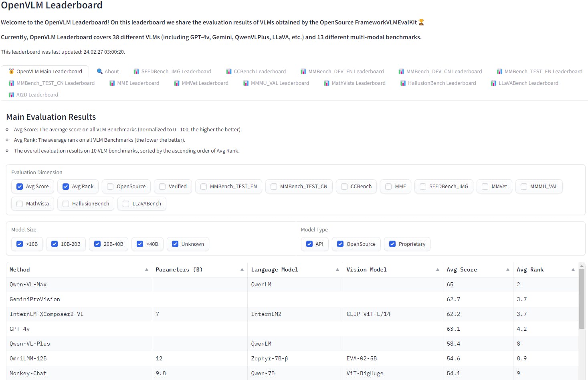Click the chart icon beside CCBench Leaderboard

click(x=229, y=71)
